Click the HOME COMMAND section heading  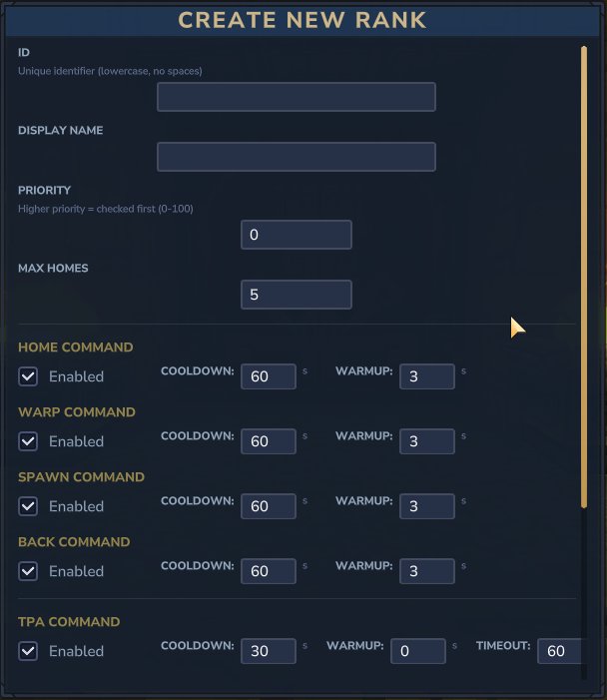coord(76,348)
